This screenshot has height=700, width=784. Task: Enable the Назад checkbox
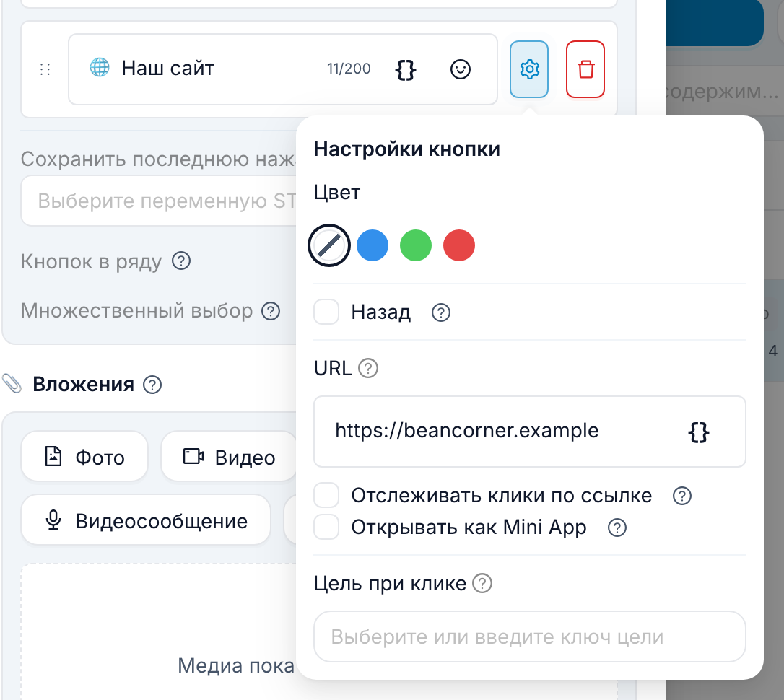coord(326,312)
